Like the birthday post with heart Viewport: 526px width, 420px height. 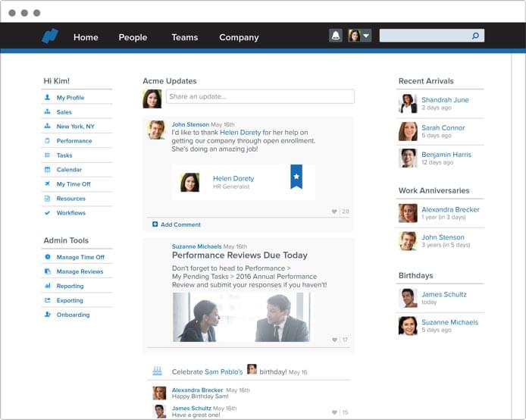coord(334,412)
